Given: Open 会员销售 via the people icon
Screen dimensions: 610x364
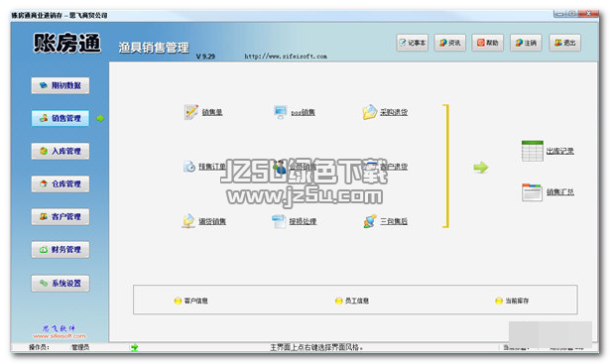Looking at the screenshot, I should pos(279,167).
